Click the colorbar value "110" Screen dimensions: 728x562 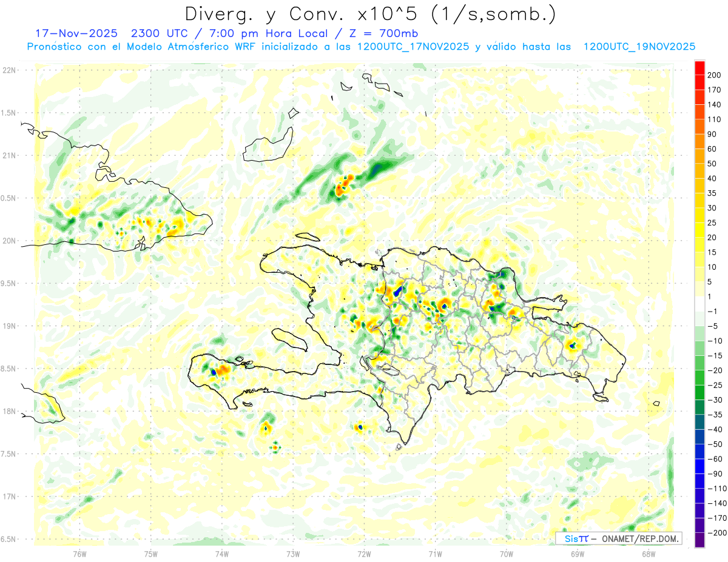click(715, 119)
